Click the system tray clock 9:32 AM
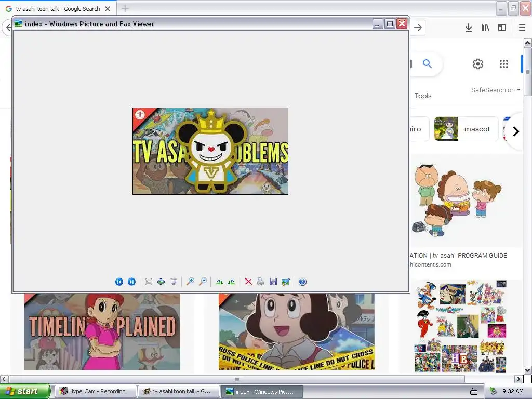 [x=513, y=391]
